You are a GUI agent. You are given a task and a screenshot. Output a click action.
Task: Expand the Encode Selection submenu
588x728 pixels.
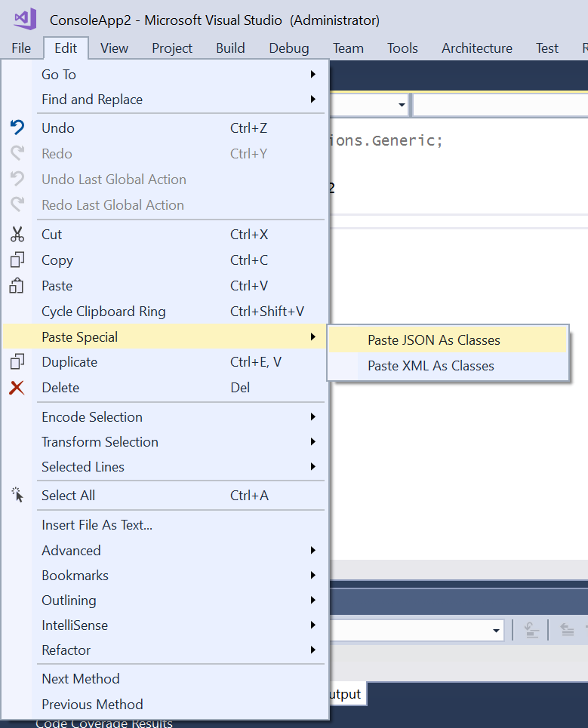pyautogui.click(x=315, y=416)
